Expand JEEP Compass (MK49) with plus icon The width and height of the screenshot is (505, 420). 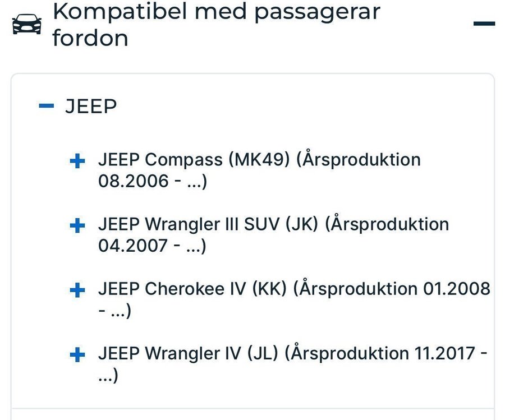click(x=77, y=160)
